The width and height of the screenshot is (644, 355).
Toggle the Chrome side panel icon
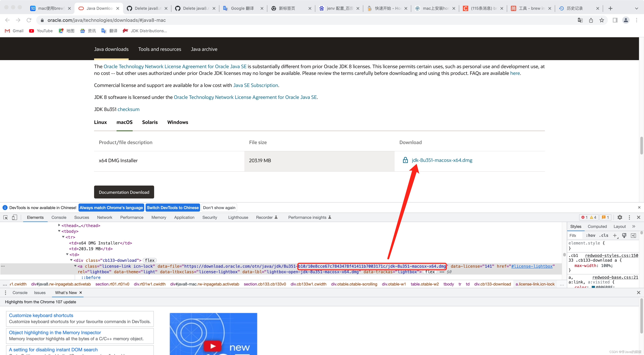[615, 20]
